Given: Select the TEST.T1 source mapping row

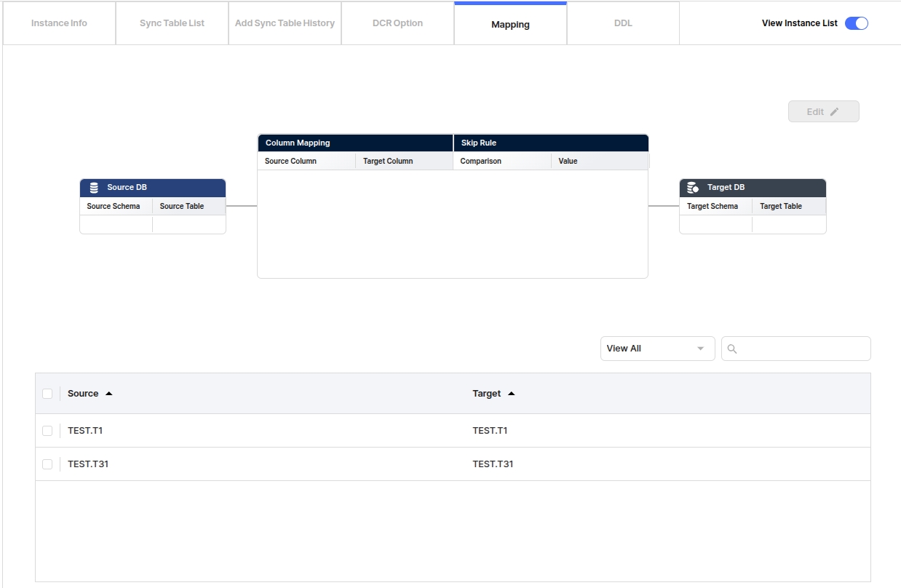Looking at the screenshot, I should tap(85, 431).
